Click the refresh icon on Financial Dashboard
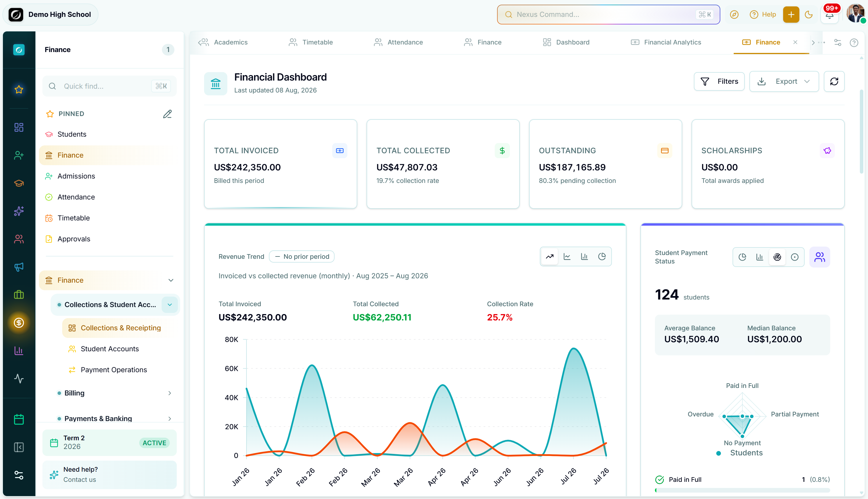The image size is (868, 499). (x=834, y=81)
